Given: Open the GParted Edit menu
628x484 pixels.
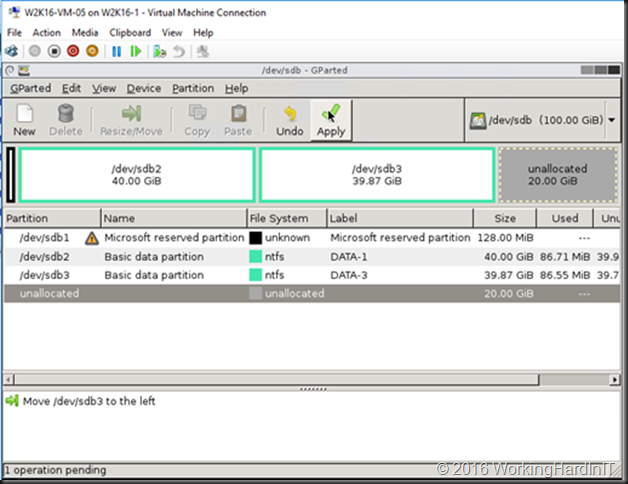Looking at the screenshot, I should (71, 88).
